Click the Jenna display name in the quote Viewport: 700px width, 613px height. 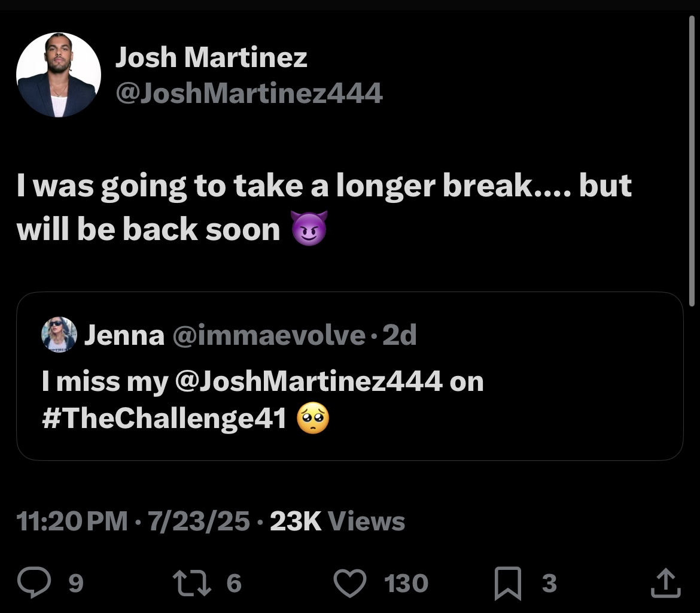(124, 335)
